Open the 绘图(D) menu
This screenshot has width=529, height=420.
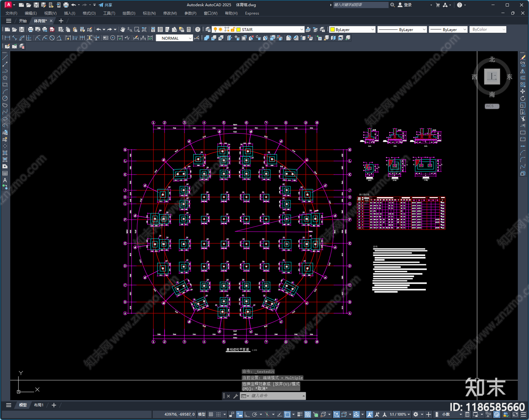tap(129, 13)
